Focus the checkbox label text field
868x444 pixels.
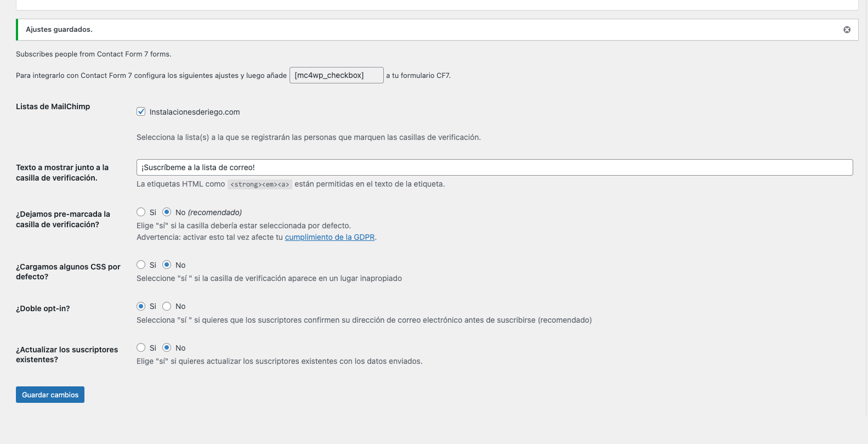point(495,167)
